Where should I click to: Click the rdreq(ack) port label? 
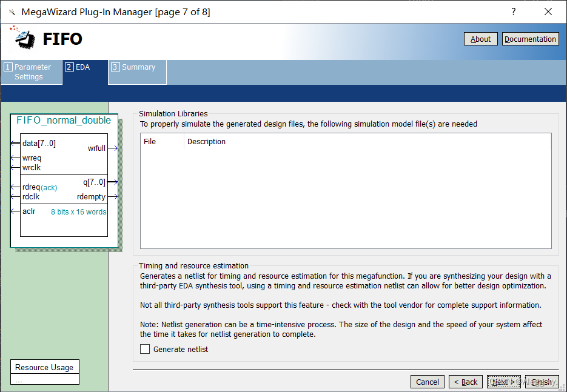click(x=40, y=187)
